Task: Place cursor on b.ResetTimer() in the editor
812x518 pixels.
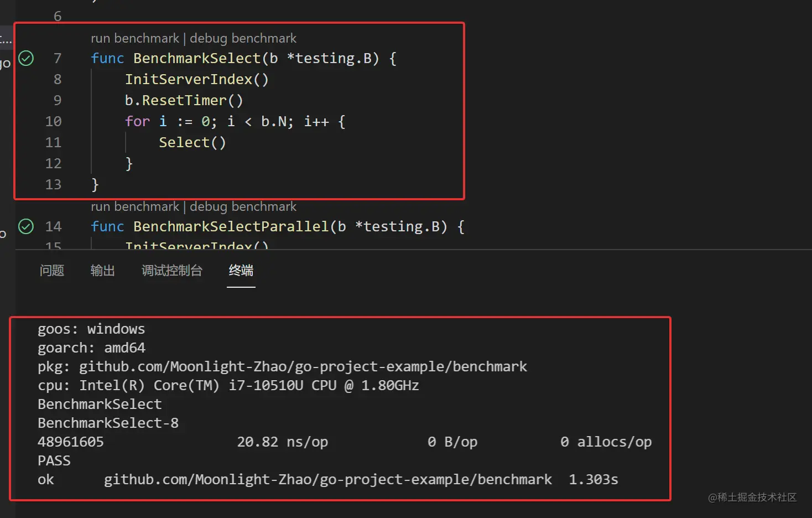Action: pyautogui.click(x=184, y=100)
